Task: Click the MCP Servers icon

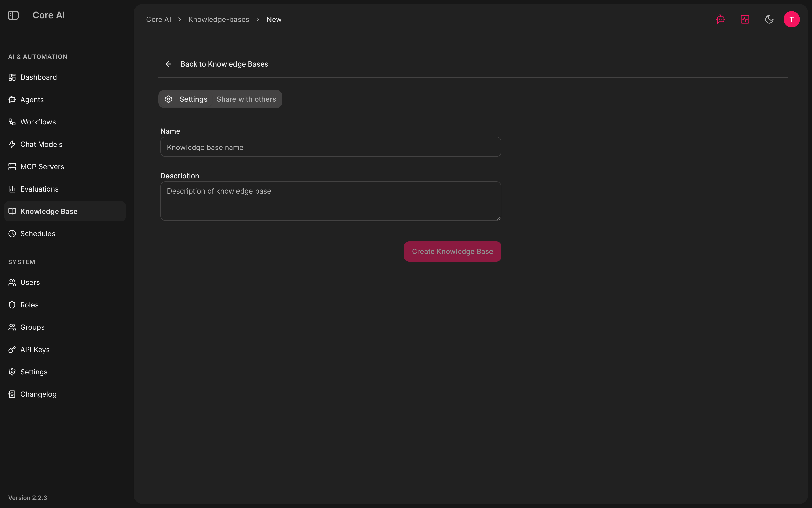Action: [x=12, y=167]
